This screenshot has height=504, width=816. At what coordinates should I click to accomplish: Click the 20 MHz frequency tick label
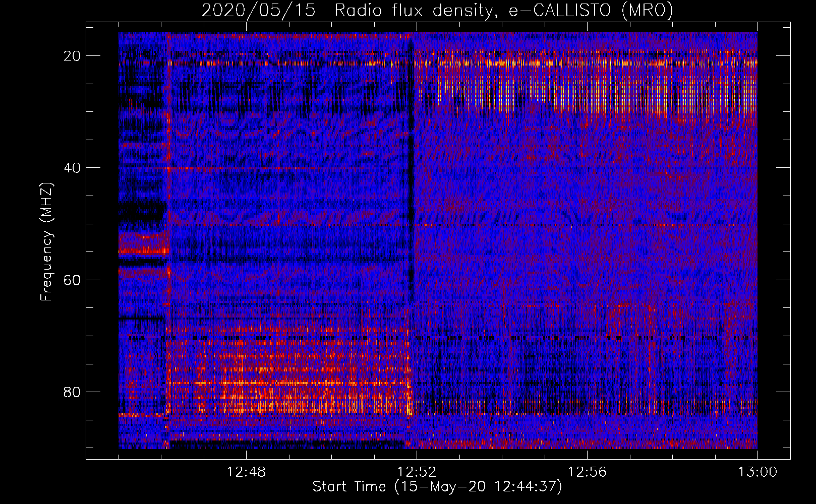[x=72, y=56]
